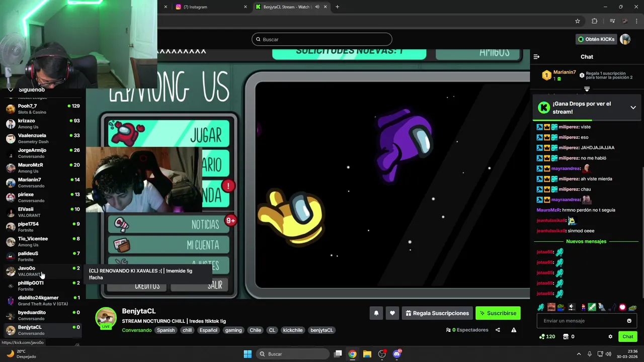Click the taskbar Buscar search box
Viewport: 644px width, 362px height.
click(292, 354)
